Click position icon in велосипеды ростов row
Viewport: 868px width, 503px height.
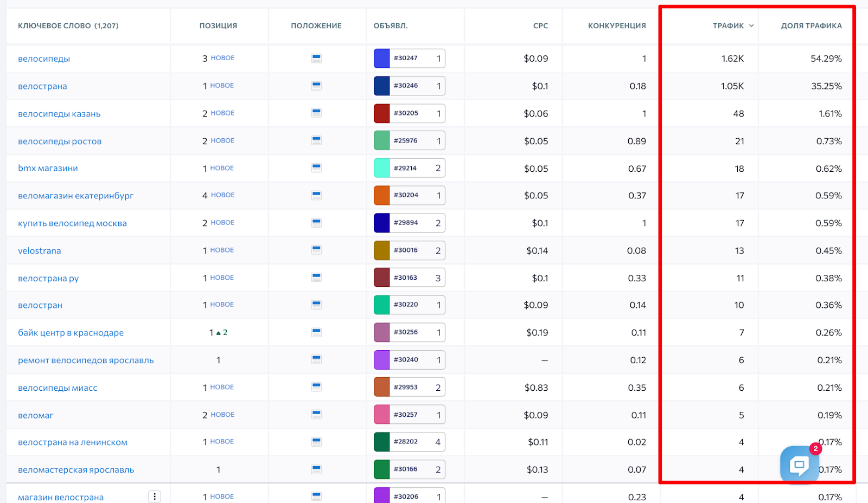[316, 140]
